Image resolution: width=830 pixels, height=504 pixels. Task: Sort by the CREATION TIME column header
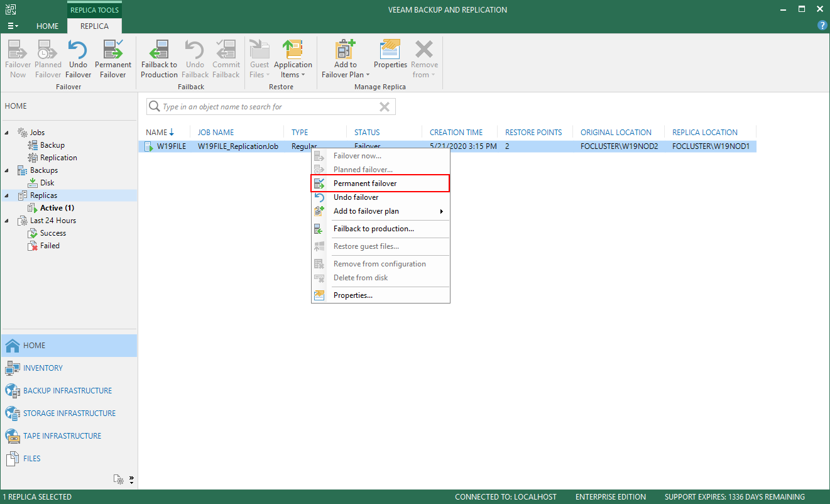point(456,133)
